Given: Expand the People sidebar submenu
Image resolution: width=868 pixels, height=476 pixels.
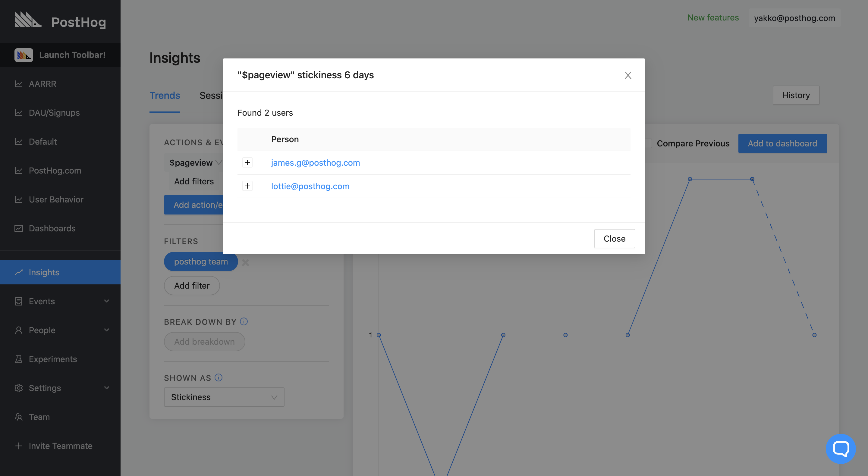Looking at the screenshot, I should pos(106,330).
